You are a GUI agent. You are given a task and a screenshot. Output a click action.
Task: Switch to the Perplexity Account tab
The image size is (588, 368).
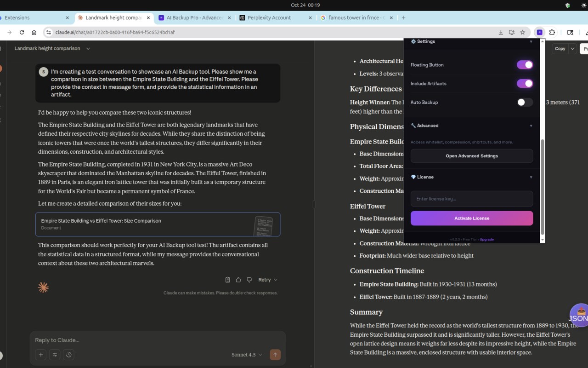(x=276, y=17)
